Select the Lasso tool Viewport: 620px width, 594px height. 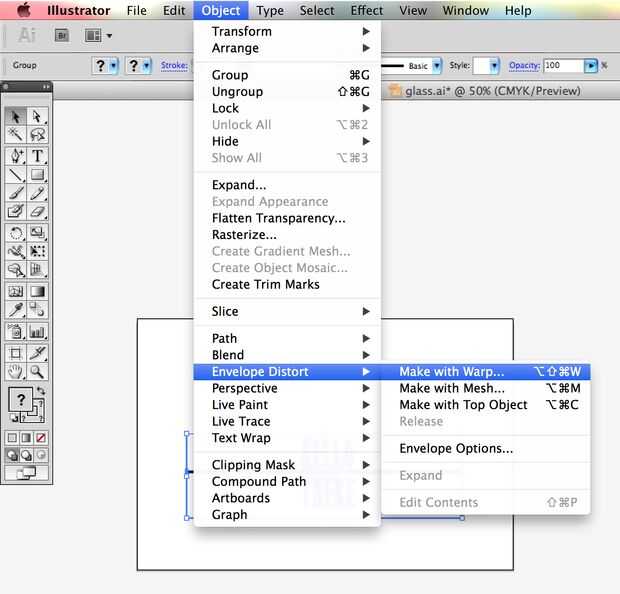point(37,135)
